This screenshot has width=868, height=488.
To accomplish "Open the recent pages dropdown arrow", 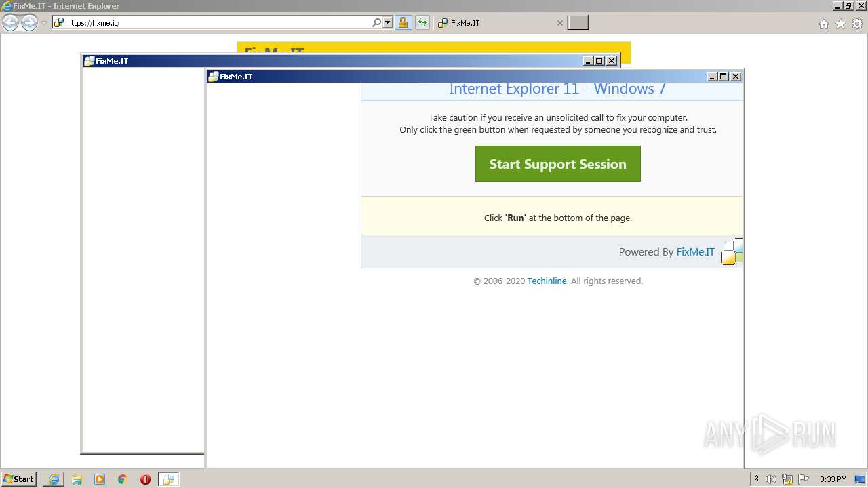I will [x=44, y=23].
